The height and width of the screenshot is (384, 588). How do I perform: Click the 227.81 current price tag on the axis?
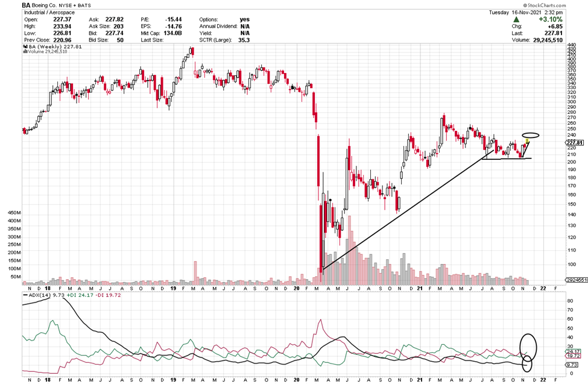click(576, 143)
